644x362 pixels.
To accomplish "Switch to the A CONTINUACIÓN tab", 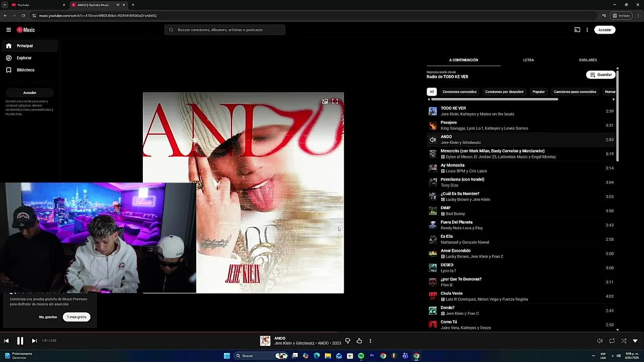I will 463,60.
